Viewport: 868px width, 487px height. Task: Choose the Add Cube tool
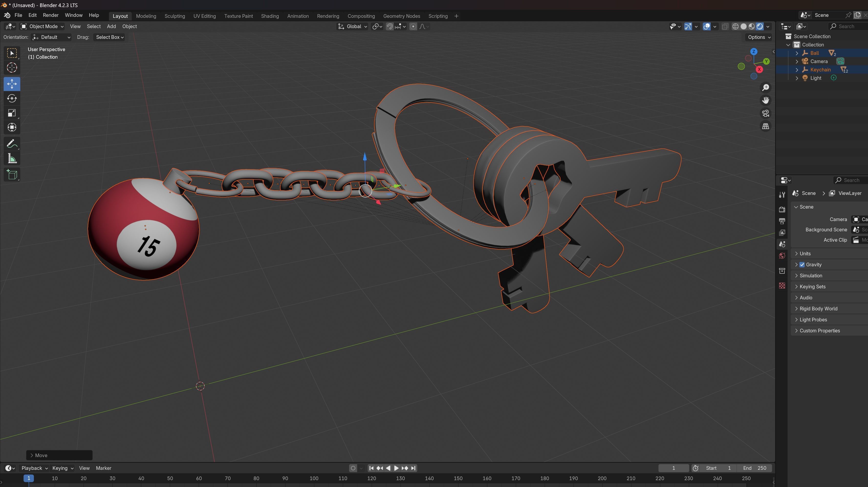12,175
